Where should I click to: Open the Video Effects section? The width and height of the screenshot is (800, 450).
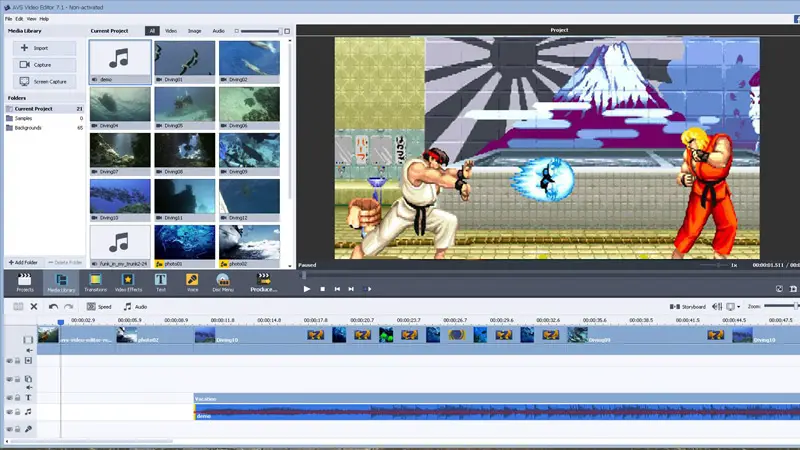tap(128, 282)
